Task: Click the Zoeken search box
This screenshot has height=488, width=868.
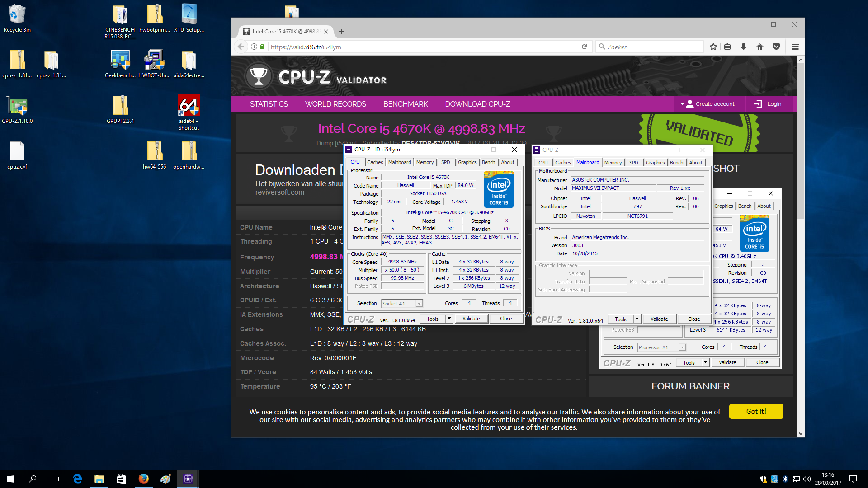Action: (x=649, y=47)
